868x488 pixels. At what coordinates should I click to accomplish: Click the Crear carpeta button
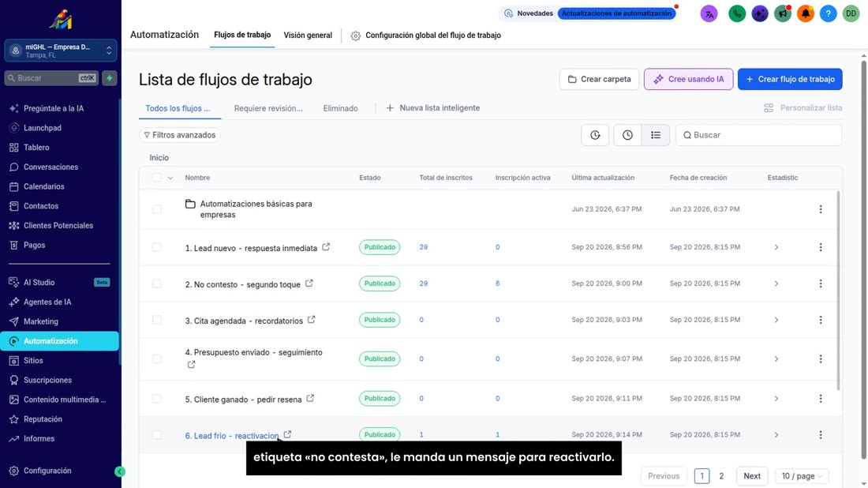click(x=599, y=79)
